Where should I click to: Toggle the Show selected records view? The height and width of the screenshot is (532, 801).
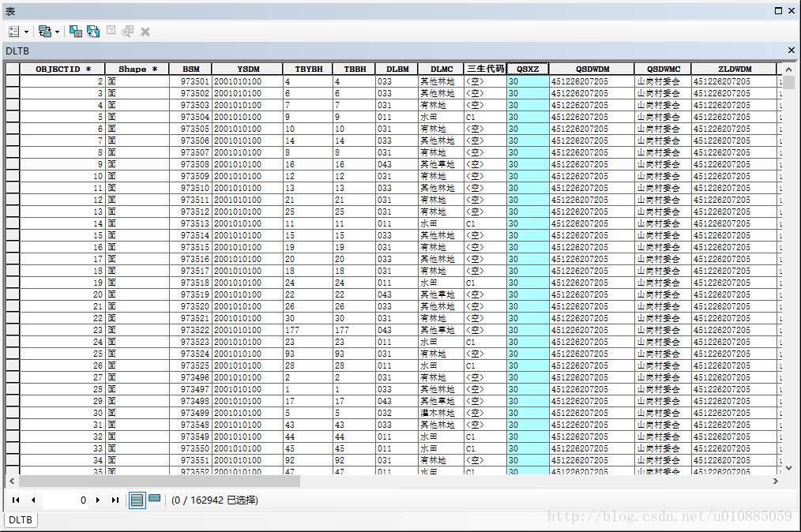coord(154,499)
